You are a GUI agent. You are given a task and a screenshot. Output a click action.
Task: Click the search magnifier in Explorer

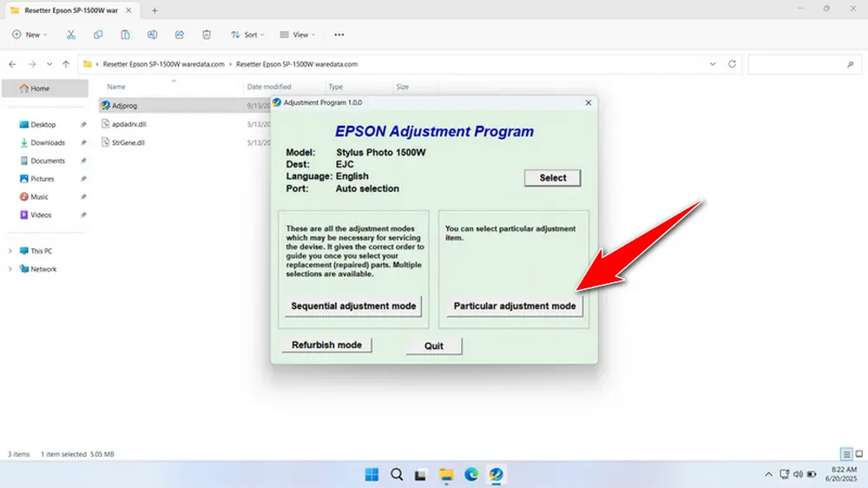(x=851, y=65)
